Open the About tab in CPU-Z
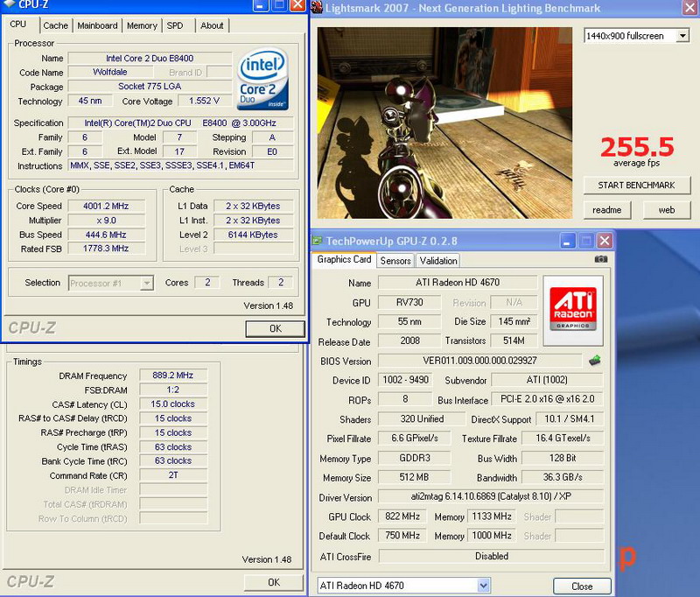Image resolution: width=700 pixels, height=597 pixels. (x=212, y=25)
